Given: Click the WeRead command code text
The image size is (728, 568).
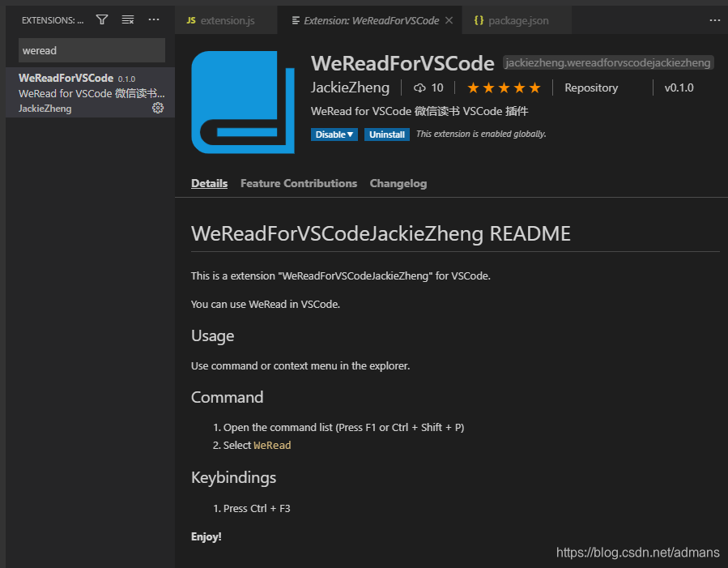Looking at the screenshot, I should tap(272, 446).
